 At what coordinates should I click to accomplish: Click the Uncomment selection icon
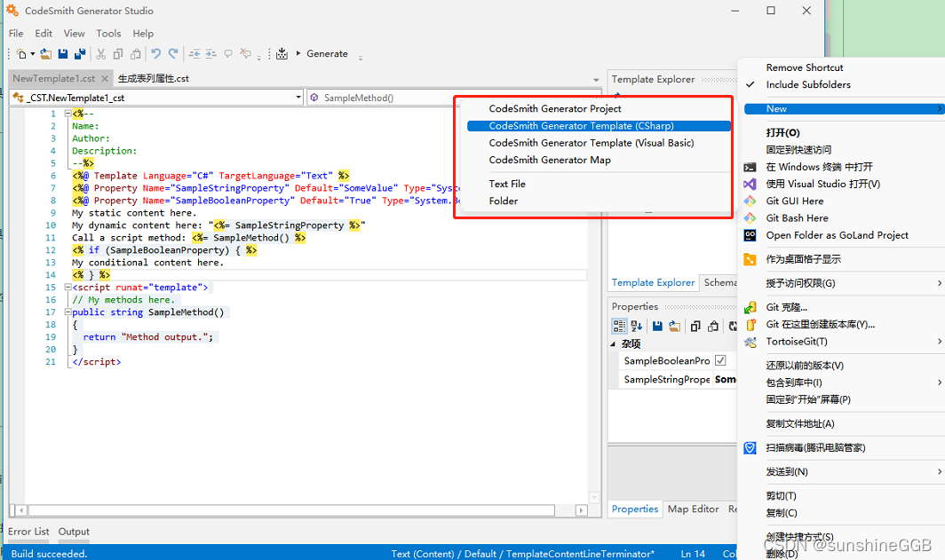pos(245,54)
